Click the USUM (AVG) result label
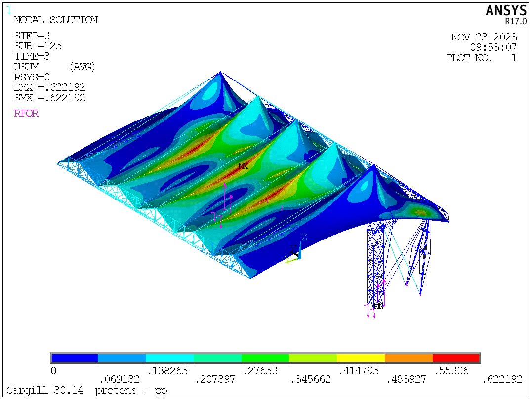532x400 pixels. (x=54, y=67)
